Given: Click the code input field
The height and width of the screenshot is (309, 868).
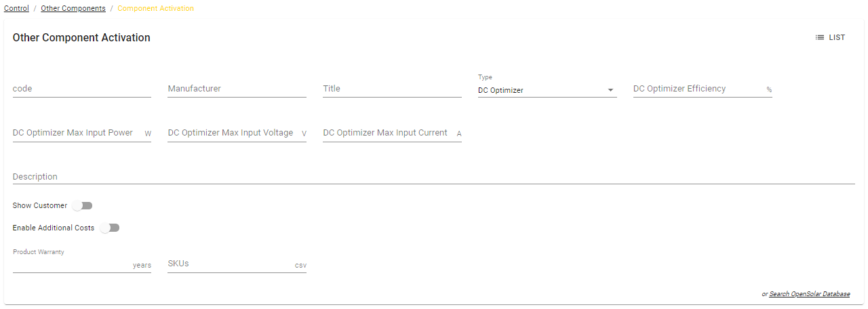Looking at the screenshot, I should pos(81,89).
